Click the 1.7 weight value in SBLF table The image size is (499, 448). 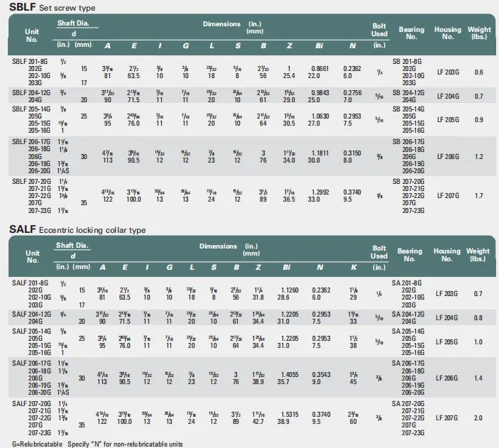click(x=479, y=195)
